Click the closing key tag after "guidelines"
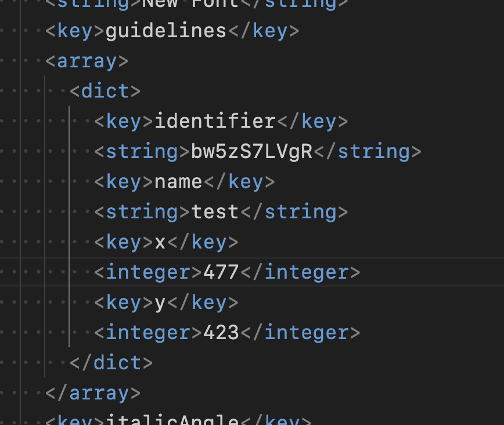The image size is (504, 425). (263, 31)
